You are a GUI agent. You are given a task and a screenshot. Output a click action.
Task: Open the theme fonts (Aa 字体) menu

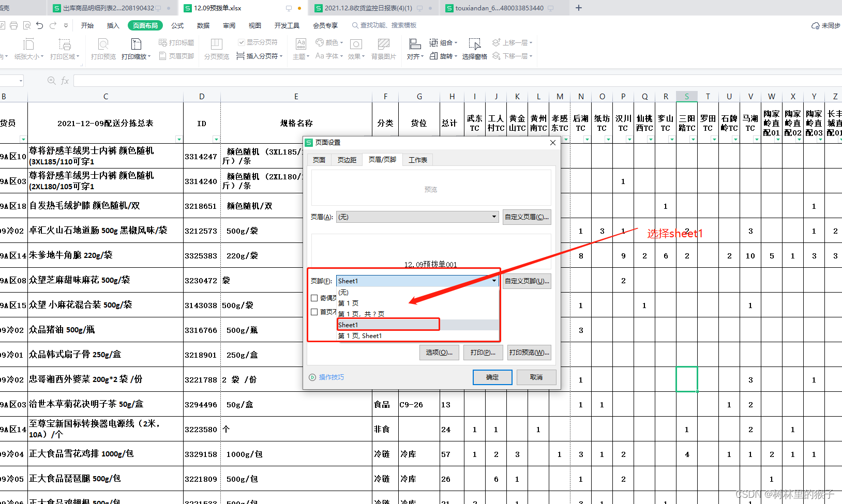(x=329, y=56)
